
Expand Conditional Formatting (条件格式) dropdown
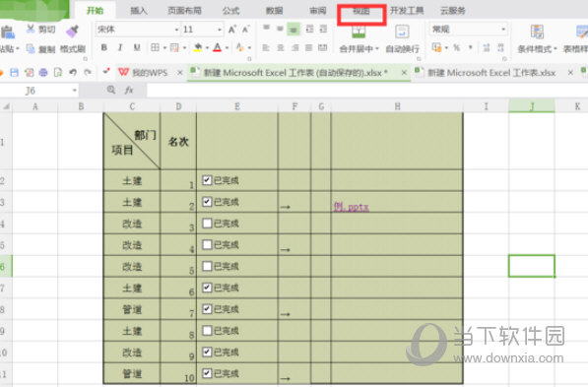555,49
